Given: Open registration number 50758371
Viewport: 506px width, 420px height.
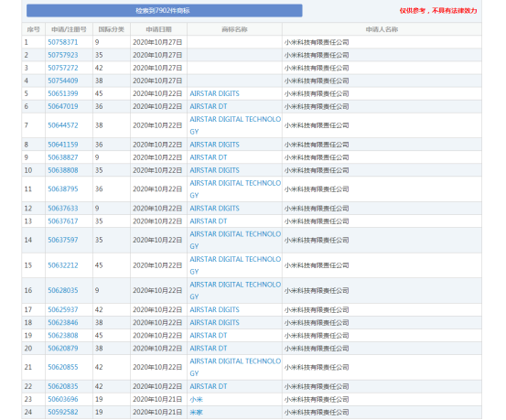Looking at the screenshot, I should tap(63, 42).
